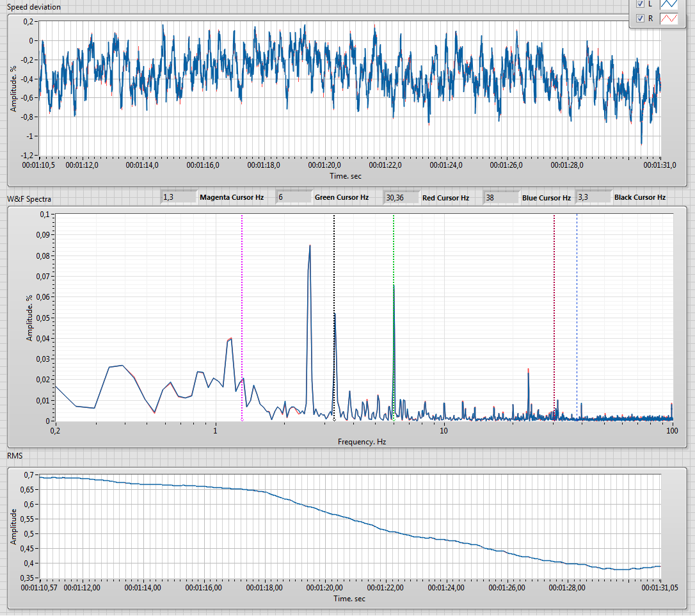
Task: Click the "0,2" maximum tick of Speed deviation
Action: coord(28,21)
